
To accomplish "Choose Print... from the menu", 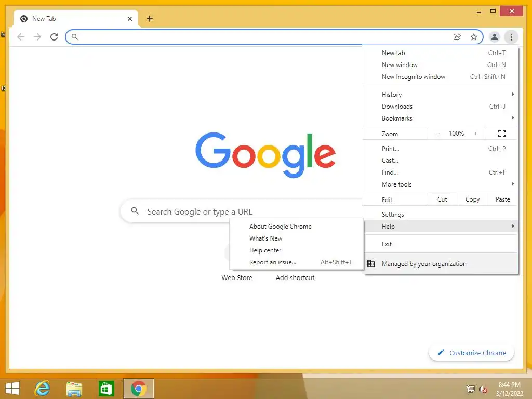I will tap(440, 148).
